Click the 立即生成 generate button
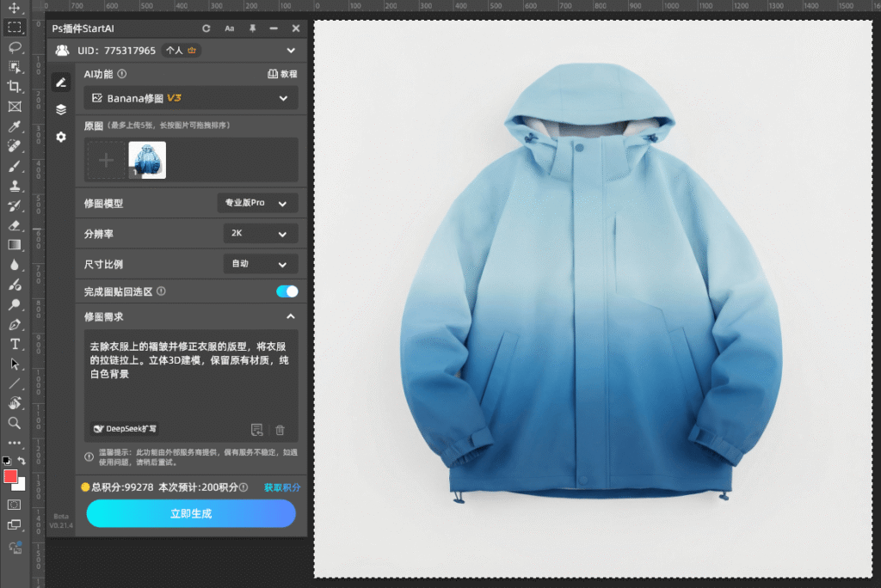881x588 pixels. (191, 513)
